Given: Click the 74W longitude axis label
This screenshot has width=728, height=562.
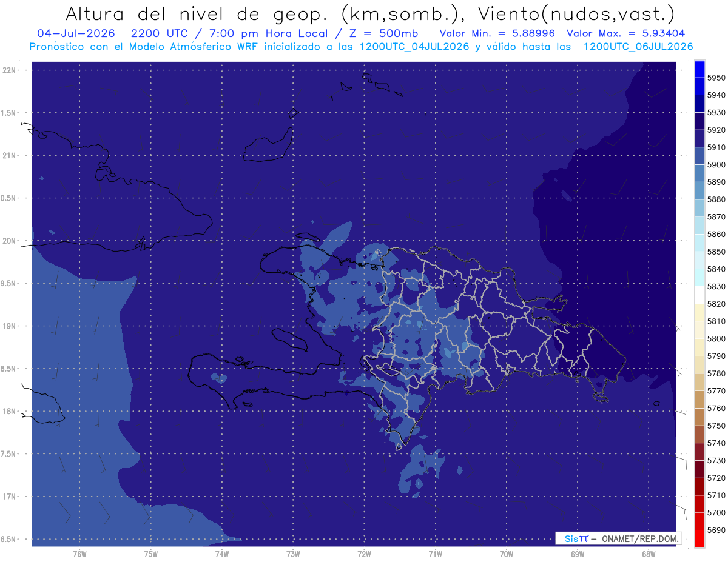Looking at the screenshot, I should tap(222, 554).
